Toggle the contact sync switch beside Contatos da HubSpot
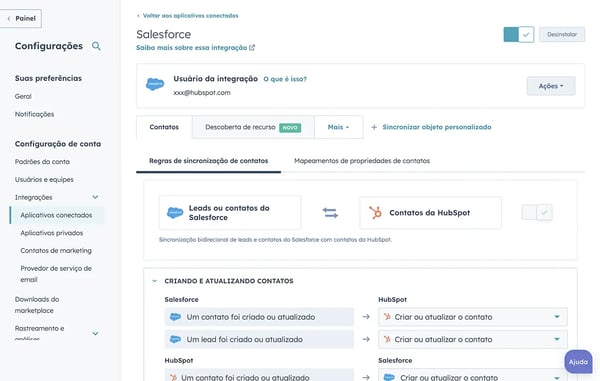Image resolution: width=600 pixels, height=381 pixels. point(537,213)
